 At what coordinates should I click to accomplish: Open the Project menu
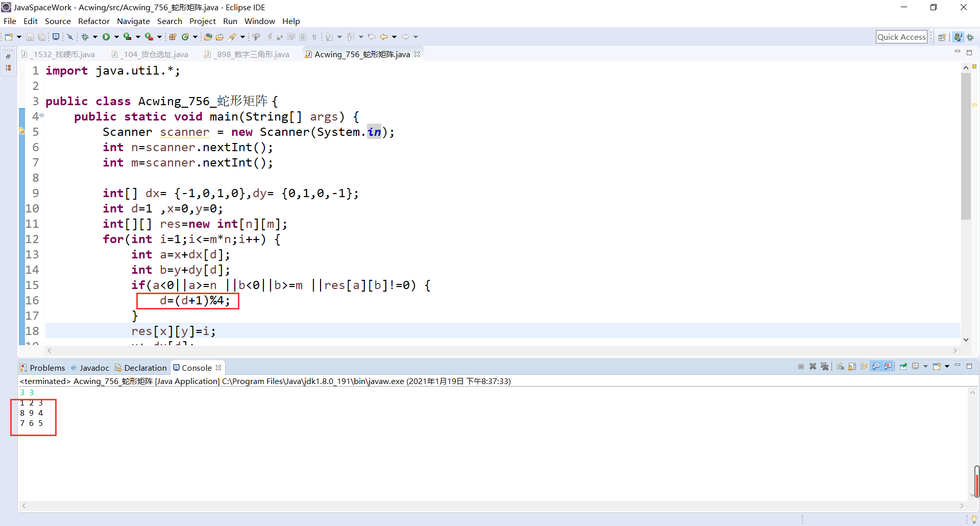[x=203, y=21]
